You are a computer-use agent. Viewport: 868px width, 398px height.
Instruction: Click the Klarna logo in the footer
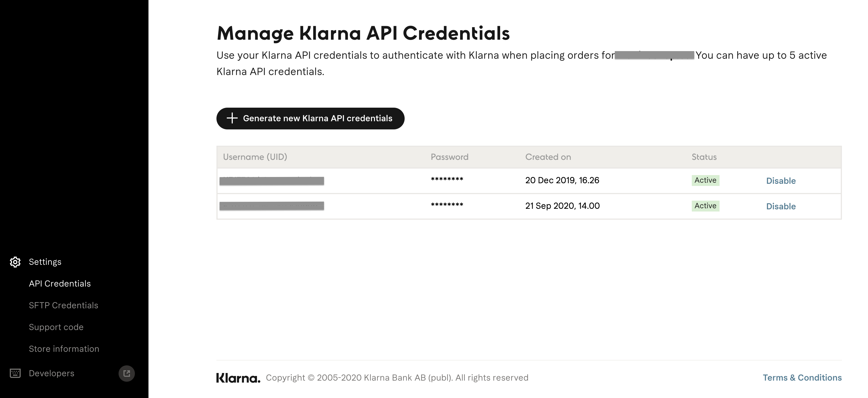[238, 377]
